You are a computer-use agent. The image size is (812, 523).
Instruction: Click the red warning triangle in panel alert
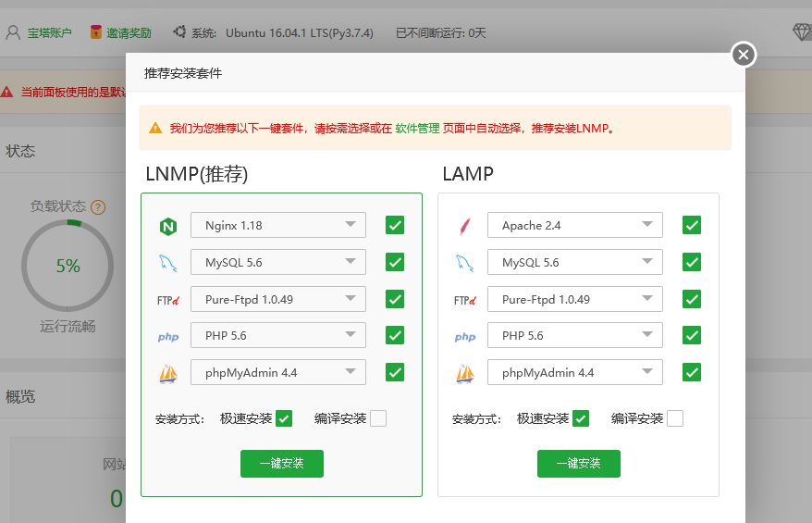pyautogui.click(x=6, y=93)
